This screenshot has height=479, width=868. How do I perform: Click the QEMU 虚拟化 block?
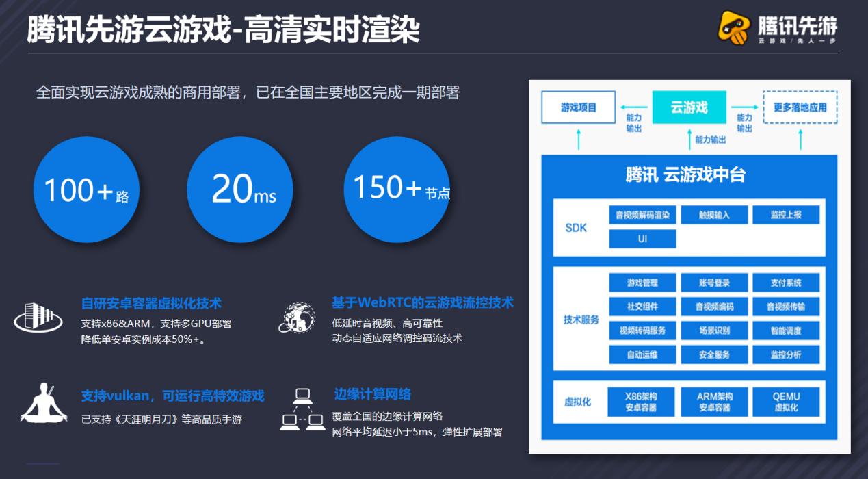pyautogui.click(x=786, y=402)
